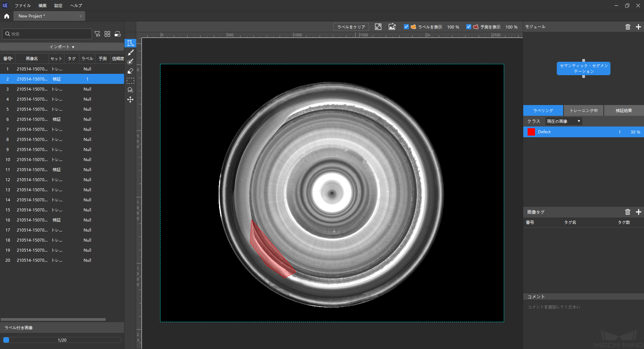Toggle the 予測を表示 checkbox

tap(469, 27)
